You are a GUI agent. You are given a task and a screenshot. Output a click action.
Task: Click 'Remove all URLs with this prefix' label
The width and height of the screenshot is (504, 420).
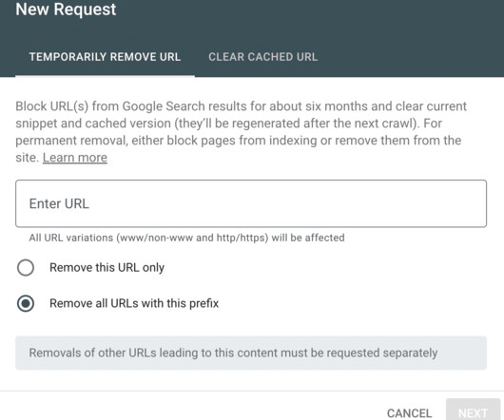tap(134, 303)
